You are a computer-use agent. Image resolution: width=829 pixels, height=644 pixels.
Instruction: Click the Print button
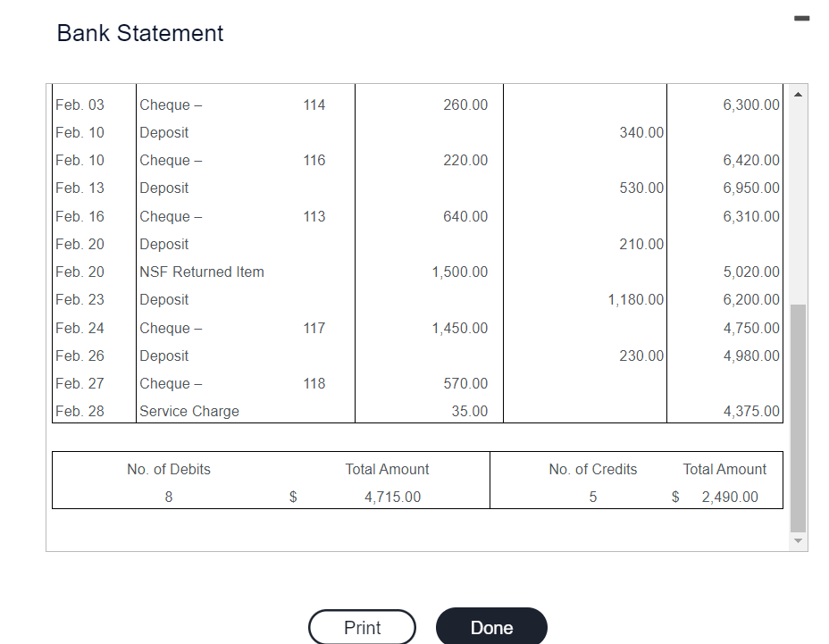click(x=362, y=626)
